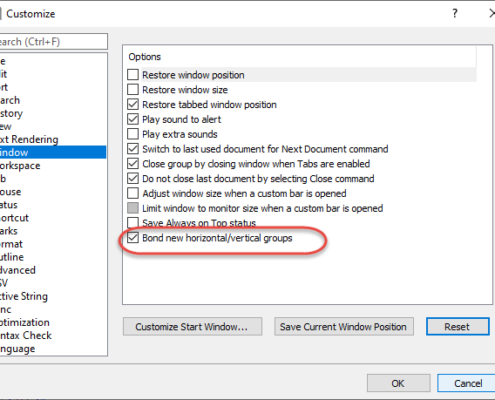Toggle Restore window size checkbox
The width and height of the screenshot is (495, 400).
click(x=133, y=90)
